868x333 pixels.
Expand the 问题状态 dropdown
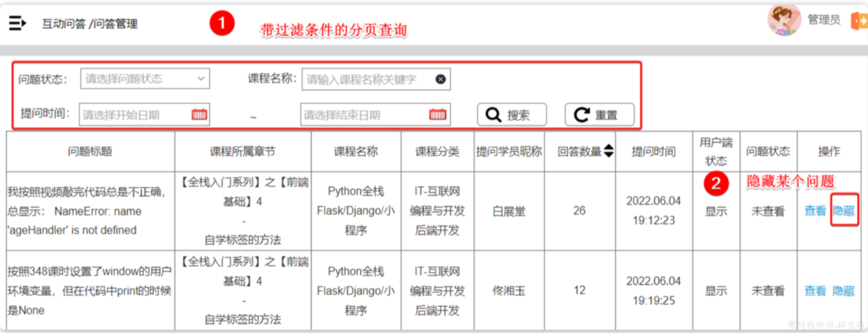(145, 79)
